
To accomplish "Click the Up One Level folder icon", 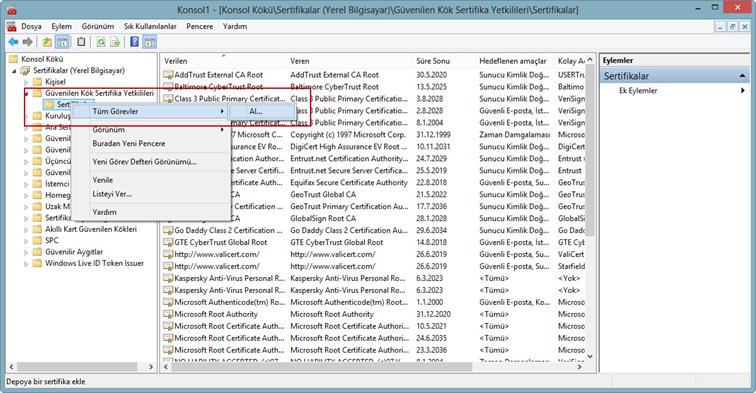I will pyautogui.click(x=47, y=42).
